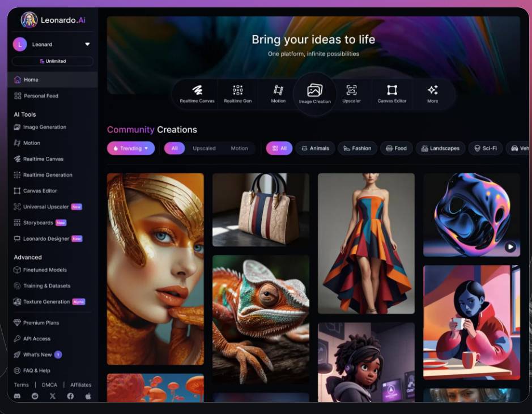
Task: Filter by the Landscapes category chip
Action: pos(440,148)
